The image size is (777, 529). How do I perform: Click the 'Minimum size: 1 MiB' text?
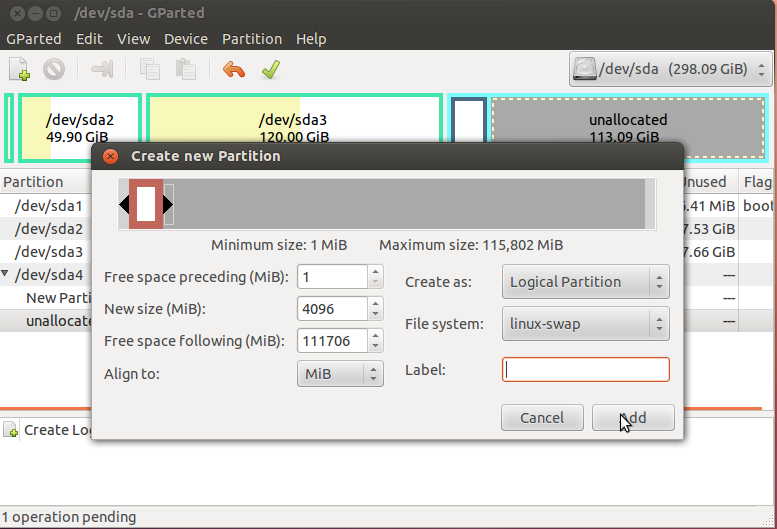point(279,245)
